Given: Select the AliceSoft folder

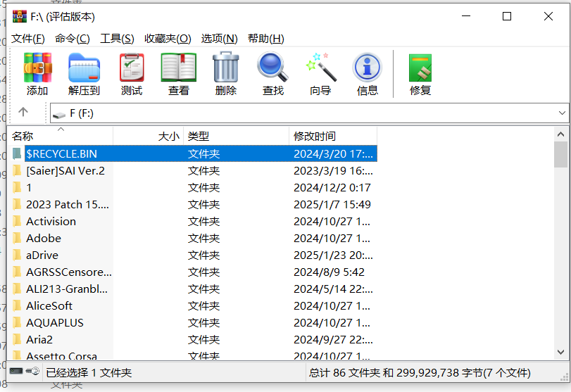Looking at the screenshot, I should click(x=49, y=305).
